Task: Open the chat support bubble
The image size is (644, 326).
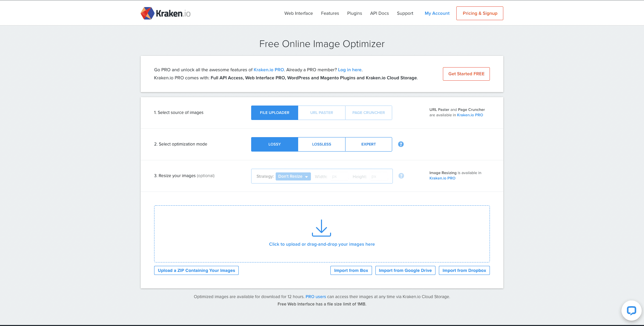Action: pyautogui.click(x=631, y=311)
